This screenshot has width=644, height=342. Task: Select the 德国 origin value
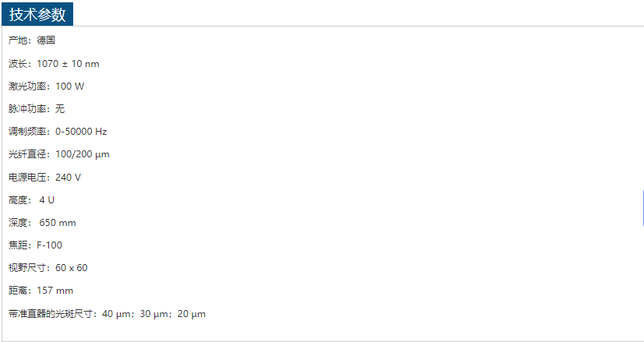coord(46,41)
